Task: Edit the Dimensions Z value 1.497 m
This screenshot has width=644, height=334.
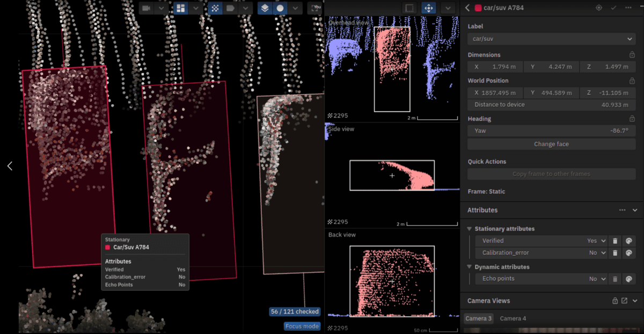Action: tap(608, 67)
